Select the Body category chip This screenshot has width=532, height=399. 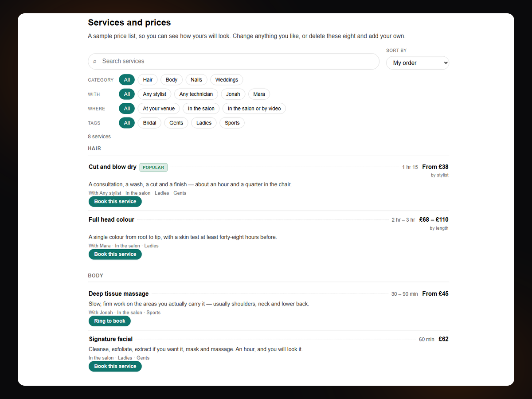(x=172, y=80)
